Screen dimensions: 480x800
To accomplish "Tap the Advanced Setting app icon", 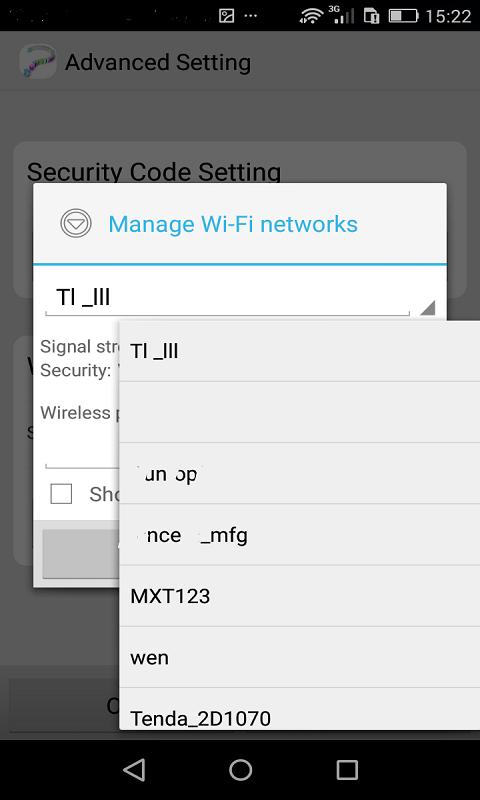I will [38, 62].
